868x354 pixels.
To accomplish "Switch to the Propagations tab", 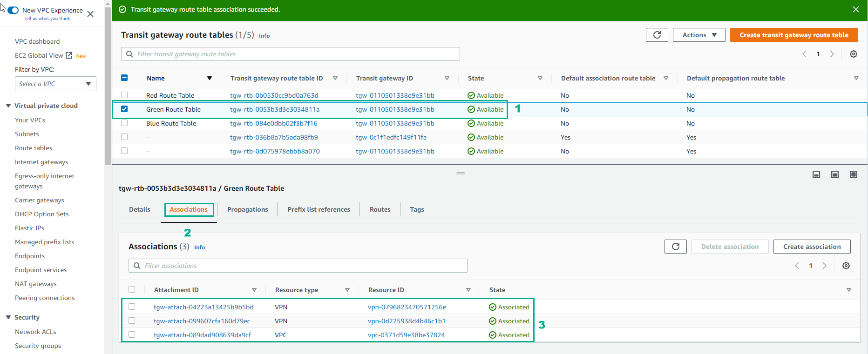I will point(248,209).
